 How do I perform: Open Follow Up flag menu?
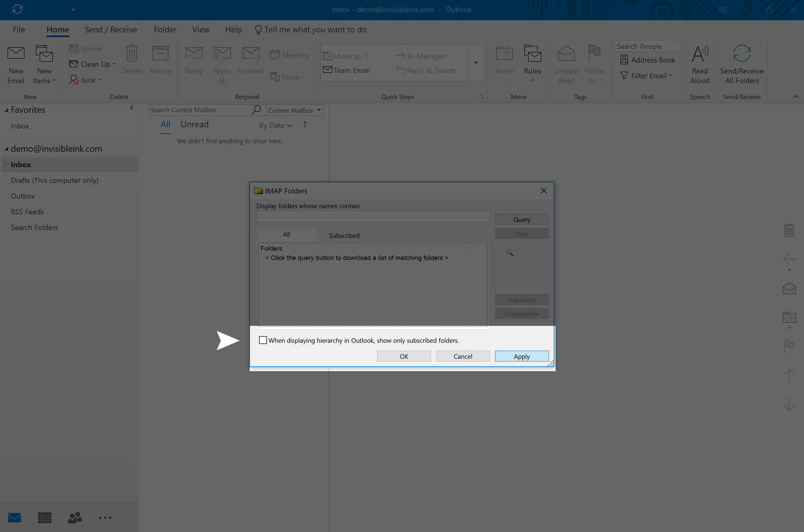(x=595, y=64)
